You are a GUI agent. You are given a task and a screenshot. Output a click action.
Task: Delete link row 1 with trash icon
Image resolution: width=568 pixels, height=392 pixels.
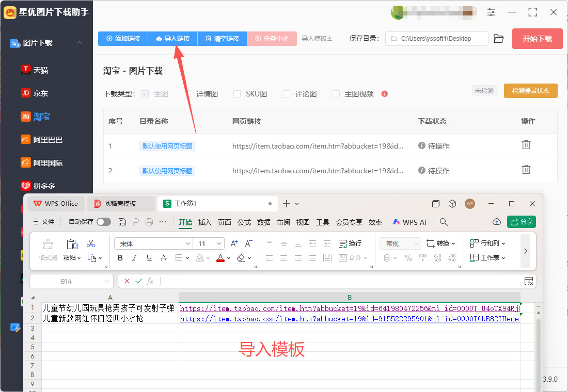tap(526, 145)
